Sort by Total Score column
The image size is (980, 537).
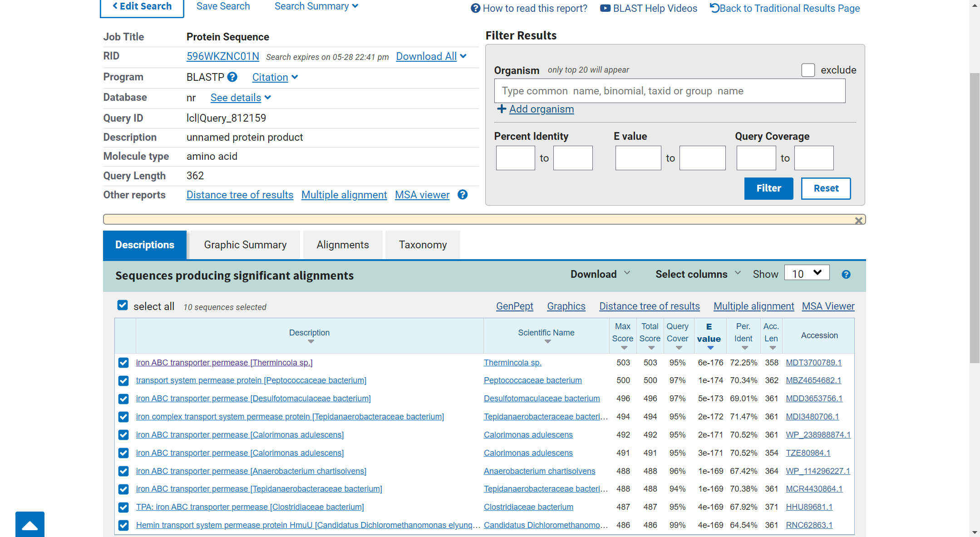coord(651,348)
